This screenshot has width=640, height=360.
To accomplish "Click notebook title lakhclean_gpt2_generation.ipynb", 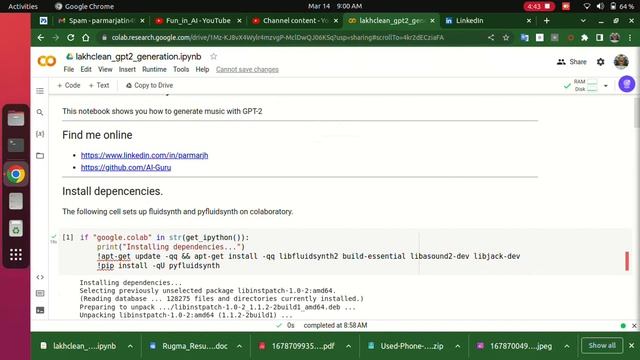I will click(x=138, y=56).
